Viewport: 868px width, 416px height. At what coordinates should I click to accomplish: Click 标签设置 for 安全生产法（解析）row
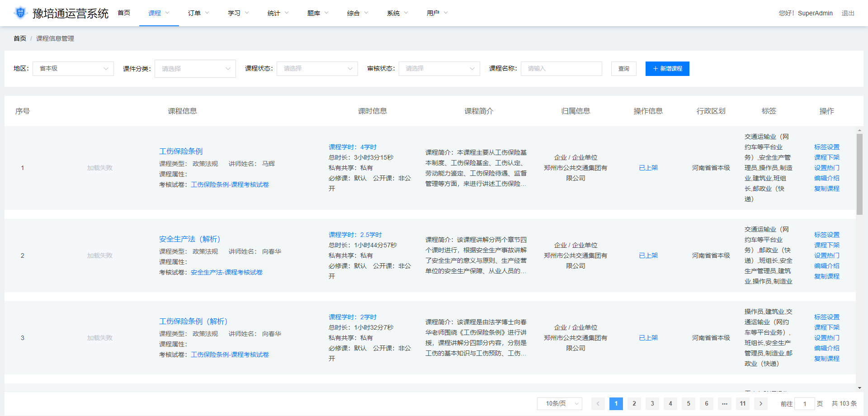827,235
